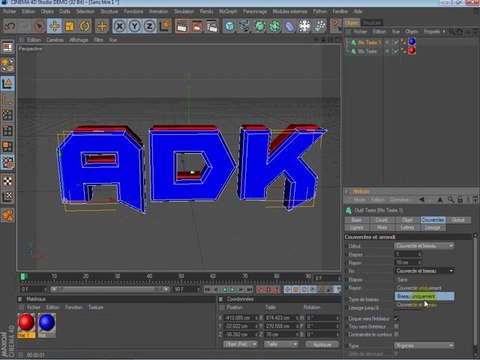Toggle the X axis lock

coord(119,26)
